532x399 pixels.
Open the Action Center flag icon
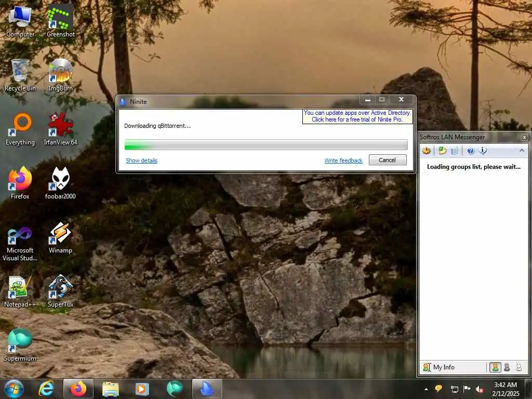click(467, 389)
